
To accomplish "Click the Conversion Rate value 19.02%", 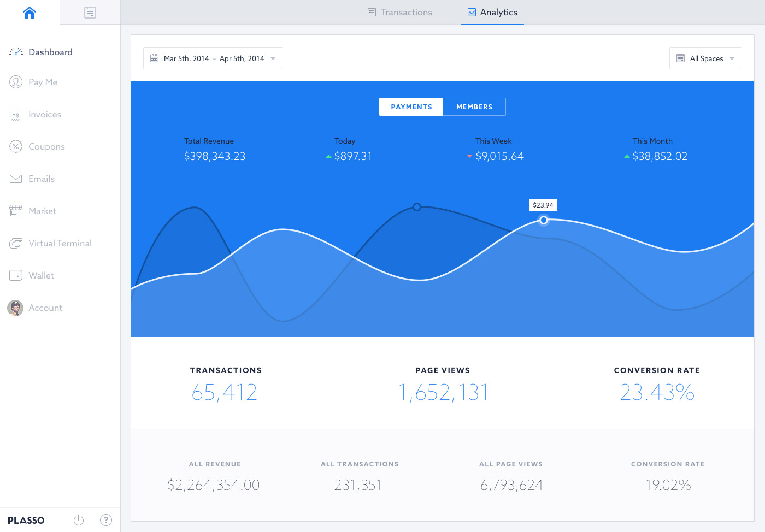I will coord(668,485).
